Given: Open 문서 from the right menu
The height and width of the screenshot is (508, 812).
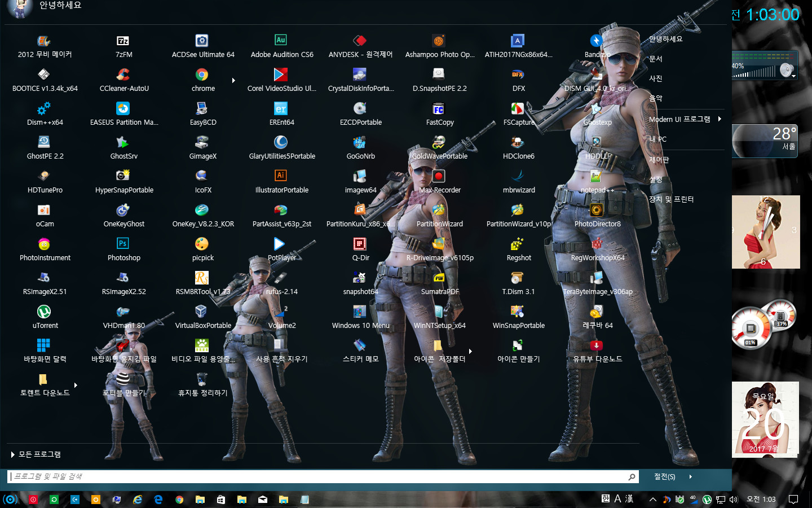Looking at the screenshot, I should (655, 59).
